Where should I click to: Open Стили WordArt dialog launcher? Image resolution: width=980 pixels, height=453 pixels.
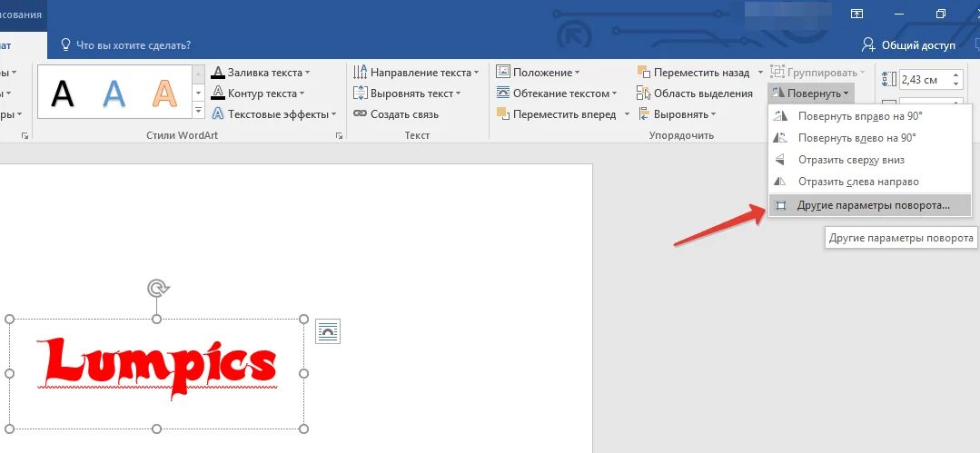339,135
